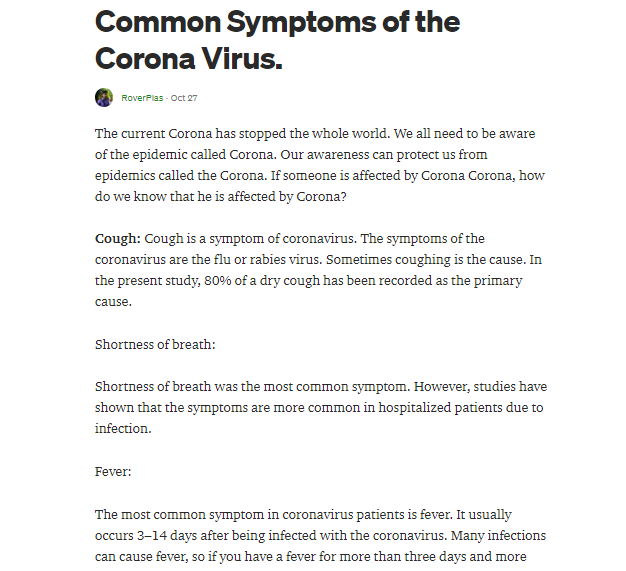626x571 pixels.
Task: Click the 'Shortness of breath:' subheading
Action: [155, 344]
